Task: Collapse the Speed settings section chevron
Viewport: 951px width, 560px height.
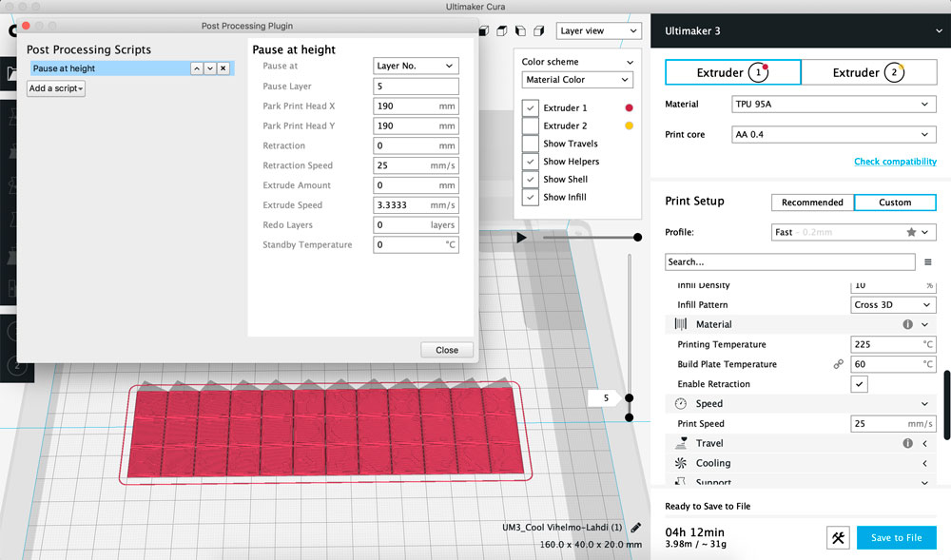Action: coord(924,404)
